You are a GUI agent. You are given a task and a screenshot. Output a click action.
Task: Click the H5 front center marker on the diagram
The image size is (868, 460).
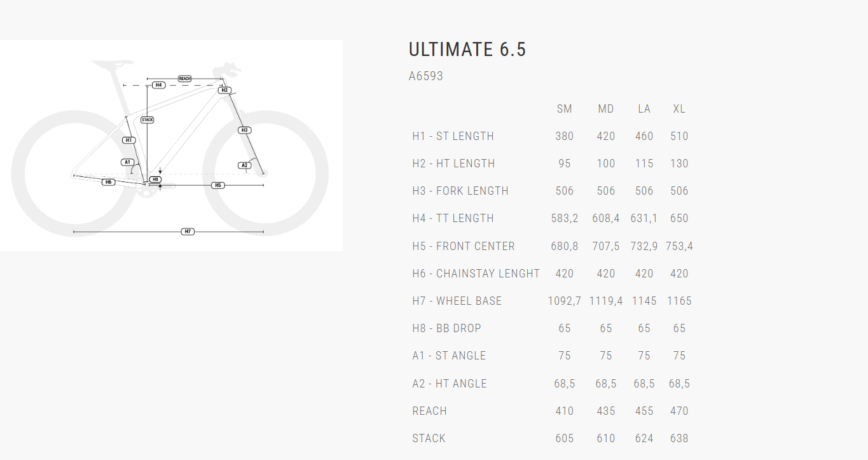(218, 185)
